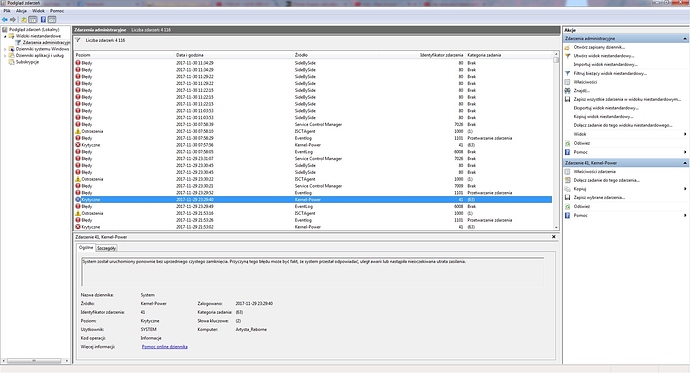The width and height of the screenshot is (690, 373).
Task: Select the Service Control Manager event at 2017-11-30 07:58:39
Action: [313, 124]
